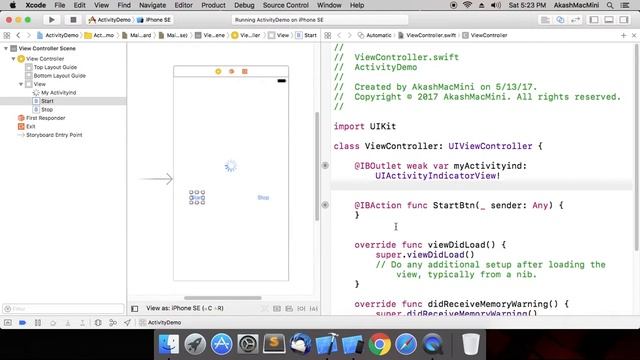Open Resolve Auto Layout Issues menu
The image size is (640, 360).
point(313,309)
